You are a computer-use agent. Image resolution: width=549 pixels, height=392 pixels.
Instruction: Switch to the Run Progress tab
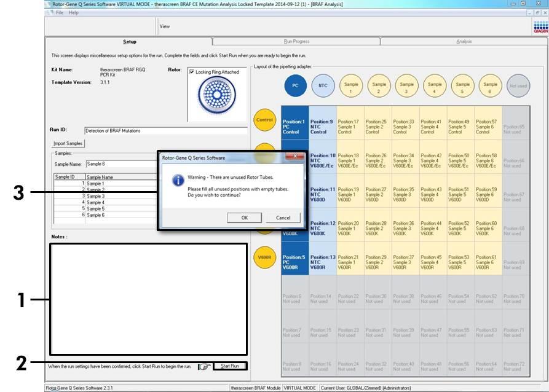point(296,41)
